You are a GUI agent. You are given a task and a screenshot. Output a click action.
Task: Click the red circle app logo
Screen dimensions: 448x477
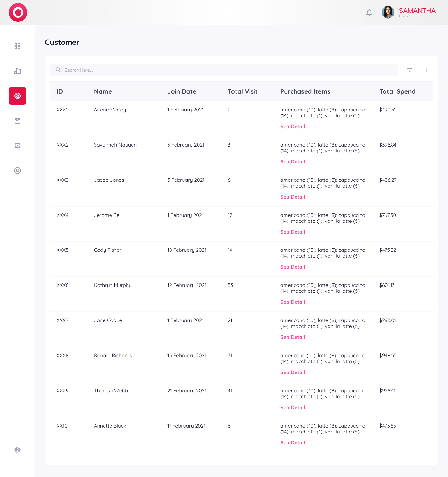click(18, 12)
